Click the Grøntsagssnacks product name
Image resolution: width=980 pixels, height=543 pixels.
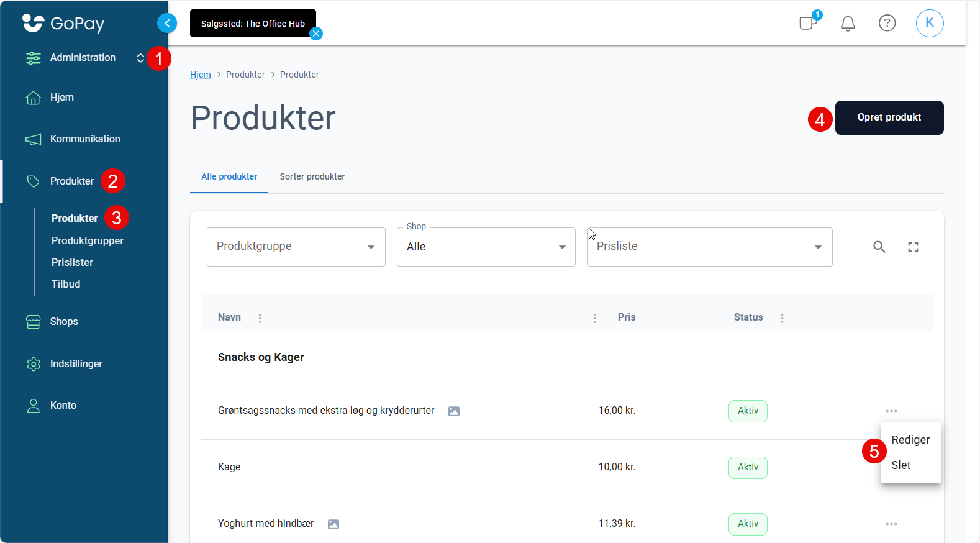326,410
